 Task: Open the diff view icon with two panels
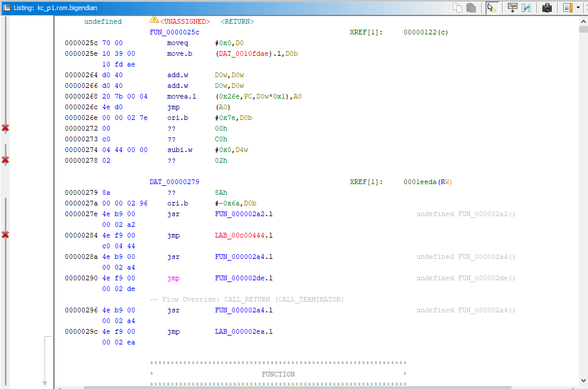[x=526, y=8]
